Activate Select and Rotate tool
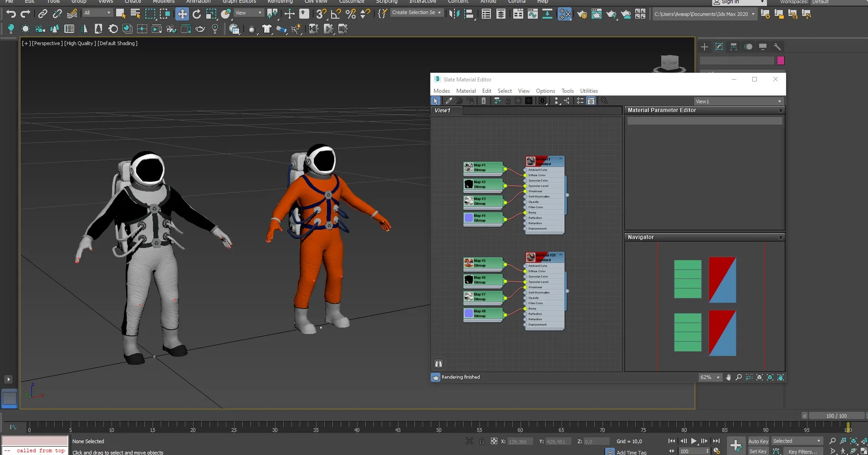Screen dimensions: 868x455 click(197, 14)
